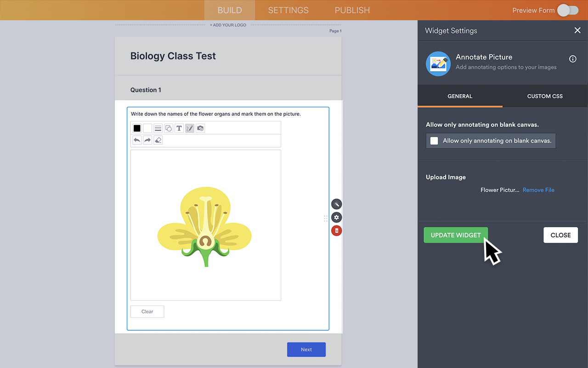Delete the widget using the red trash icon
588x368 pixels.
[x=336, y=230]
